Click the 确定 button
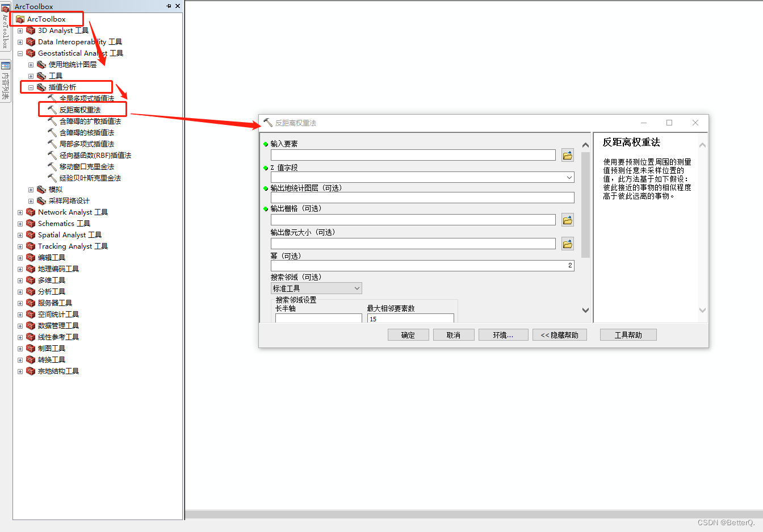 pyautogui.click(x=408, y=335)
